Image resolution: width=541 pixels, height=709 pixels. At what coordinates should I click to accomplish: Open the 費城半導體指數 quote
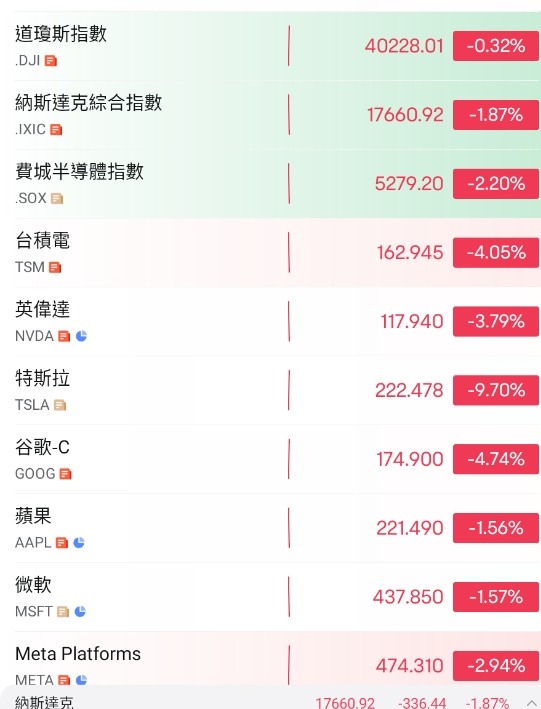click(x=270, y=184)
